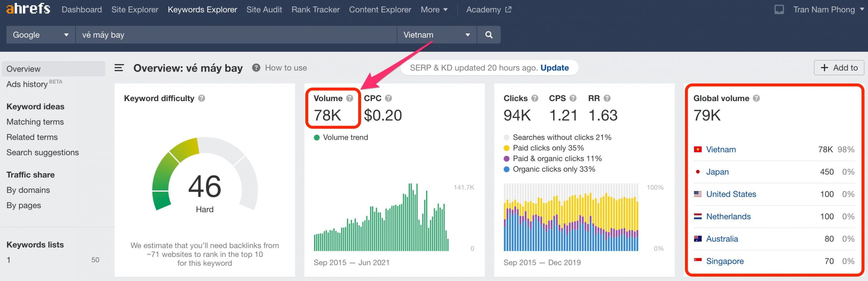This screenshot has height=281, width=868.
Task: Click CPS help question mark icon
Action: (x=573, y=98)
